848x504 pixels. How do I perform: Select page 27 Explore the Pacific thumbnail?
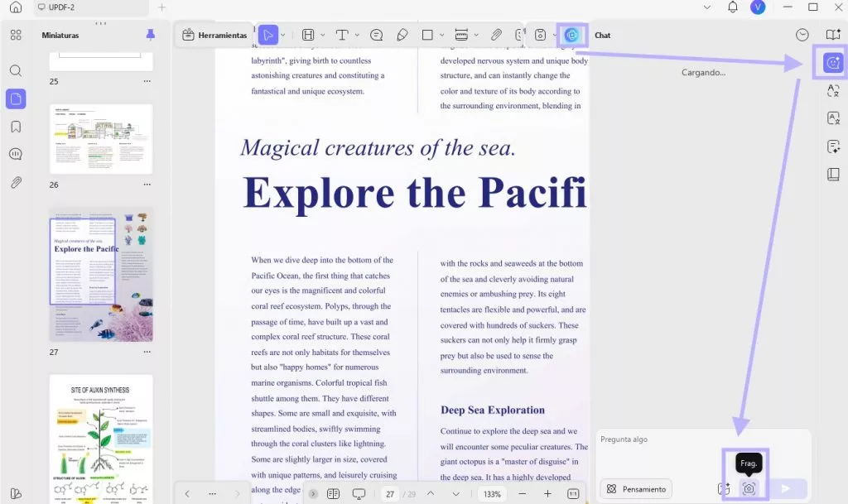tap(101, 275)
